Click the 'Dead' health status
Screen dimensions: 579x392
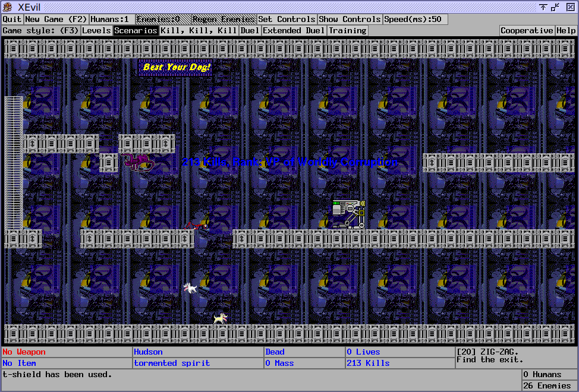click(275, 352)
